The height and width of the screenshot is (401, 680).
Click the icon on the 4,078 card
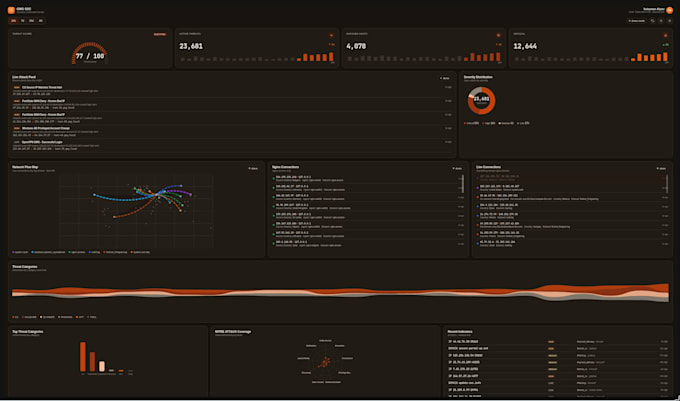[498, 35]
